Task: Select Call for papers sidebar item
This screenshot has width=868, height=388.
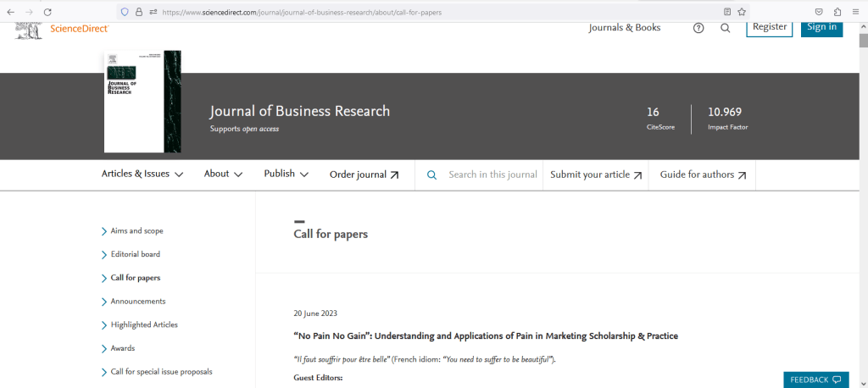Action: 135,278
